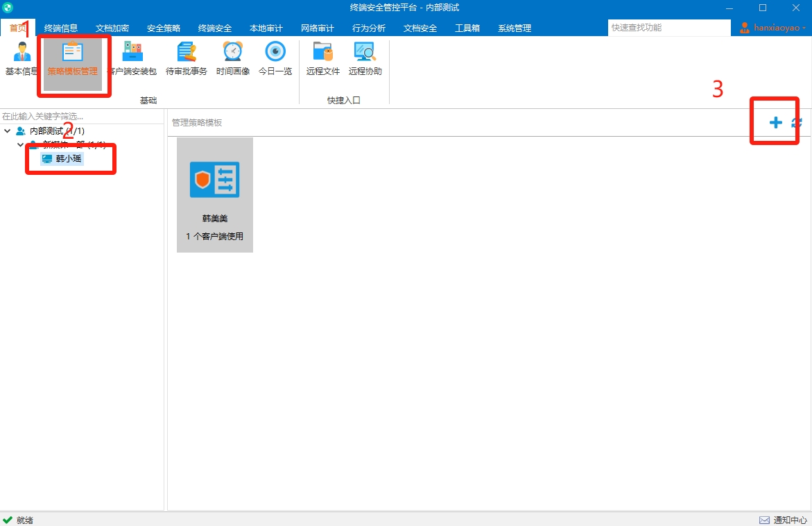Open 待审批事务 icon
The width and height of the screenshot is (812, 526).
(x=187, y=58)
